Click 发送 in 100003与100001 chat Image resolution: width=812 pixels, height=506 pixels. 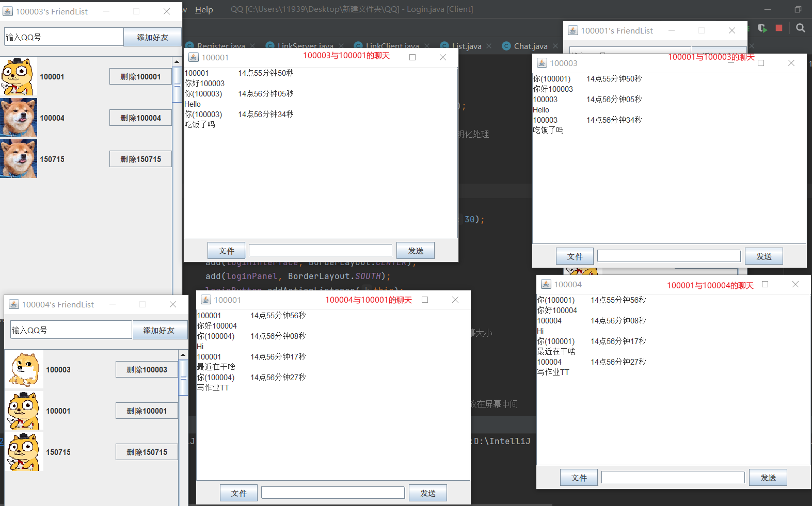pos(416,251)
